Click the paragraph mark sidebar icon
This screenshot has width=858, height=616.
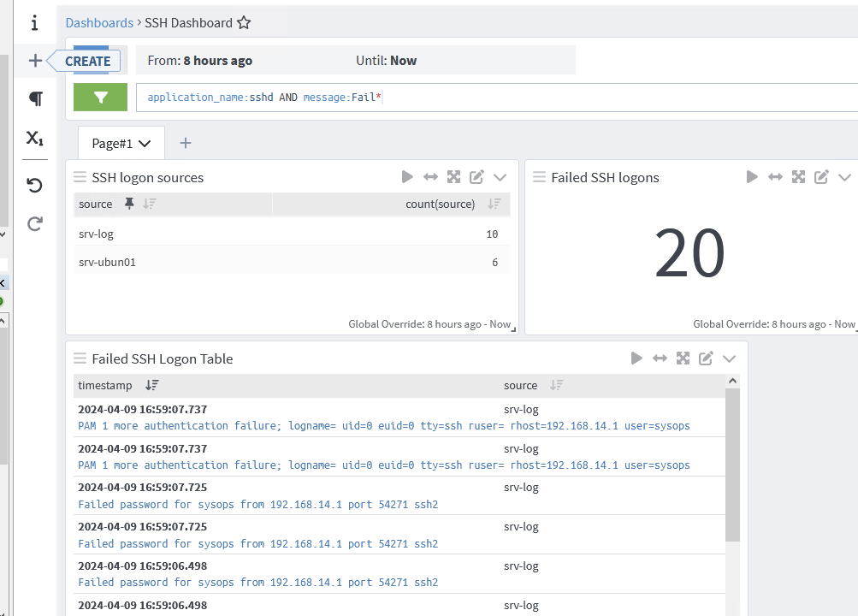coord(36,98)
